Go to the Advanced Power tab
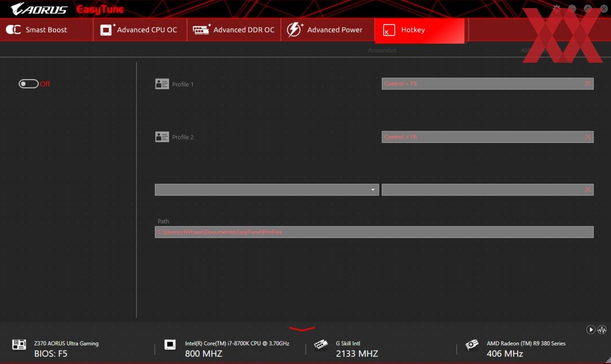The image size is (611, 364). pos(328,30)
